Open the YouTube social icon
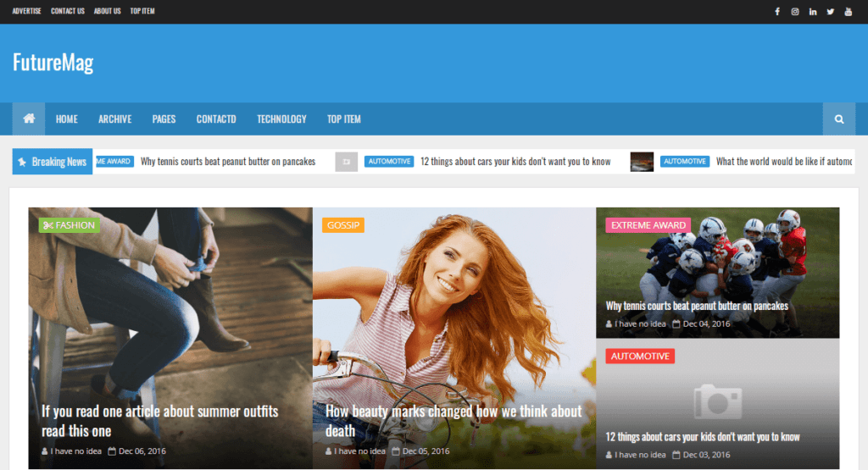 pos(848,12)
